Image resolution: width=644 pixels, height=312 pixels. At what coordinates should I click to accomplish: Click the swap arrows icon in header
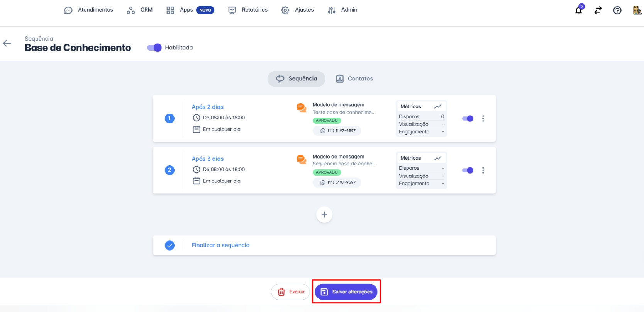click(x=598, y=10)
